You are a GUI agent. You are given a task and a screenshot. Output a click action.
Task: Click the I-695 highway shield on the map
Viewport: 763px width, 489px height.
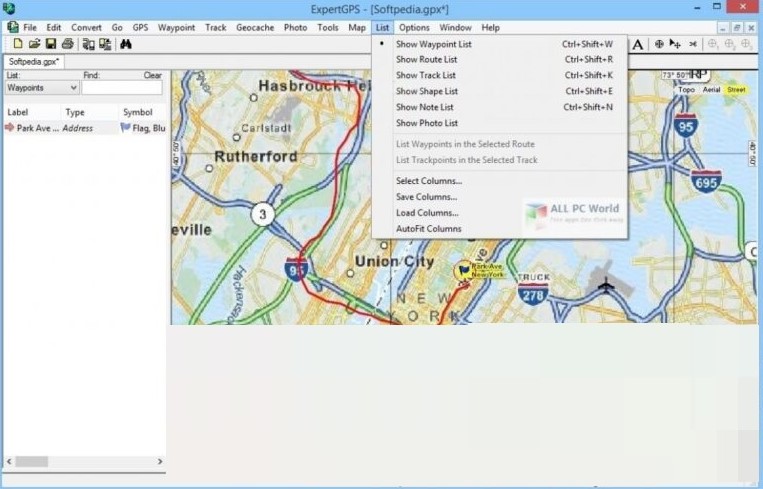706,181
